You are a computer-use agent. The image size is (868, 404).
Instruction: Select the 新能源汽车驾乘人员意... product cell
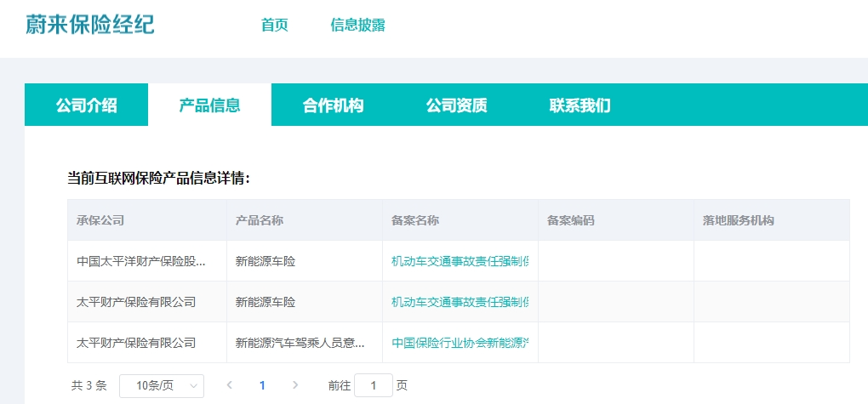click(x=300, y=343)
